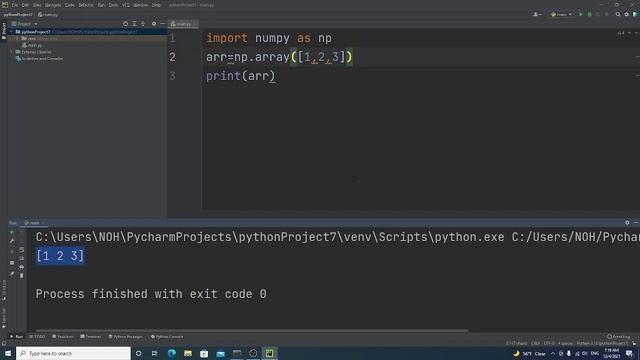
Task: Click the highlighted [1 2 3] output
Action: point(60,256)
